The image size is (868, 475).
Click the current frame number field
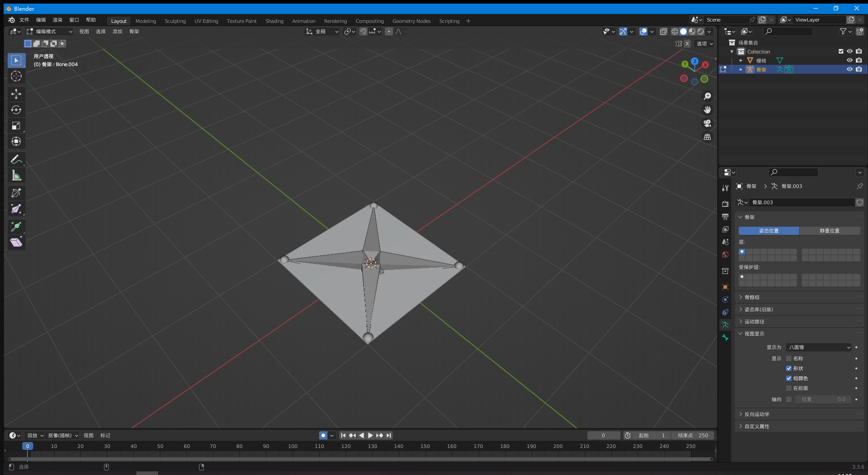[603, 435]
